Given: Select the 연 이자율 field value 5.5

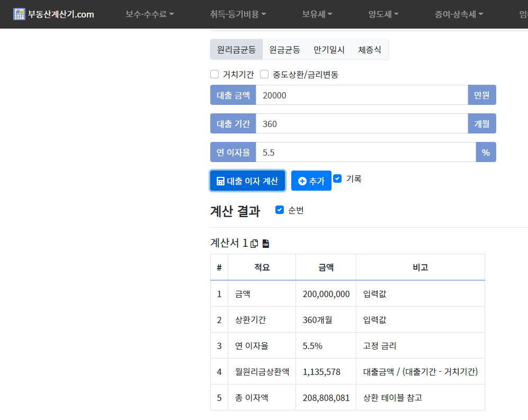Looking at the screenshot, I should 360,152.
